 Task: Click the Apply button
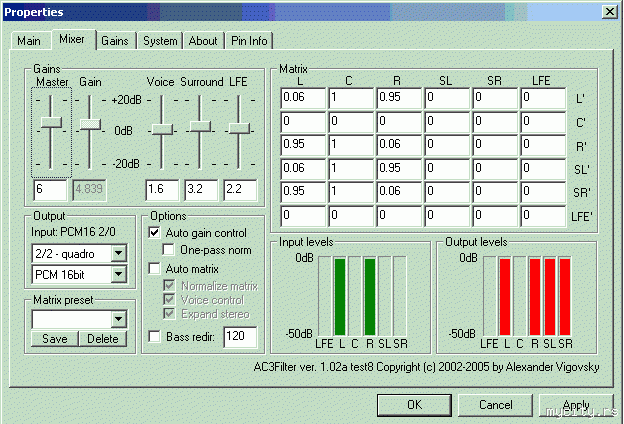click(x=576, y=405)
